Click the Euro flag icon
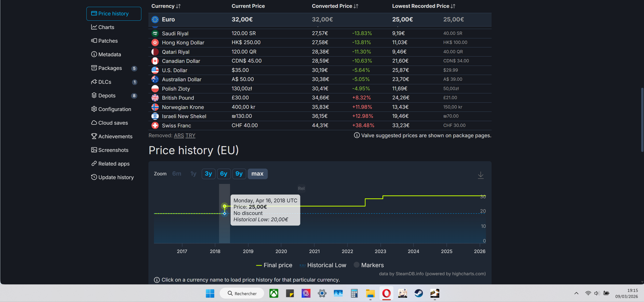Viewport: 644px width, 302px height. click(x=155, y=19)
